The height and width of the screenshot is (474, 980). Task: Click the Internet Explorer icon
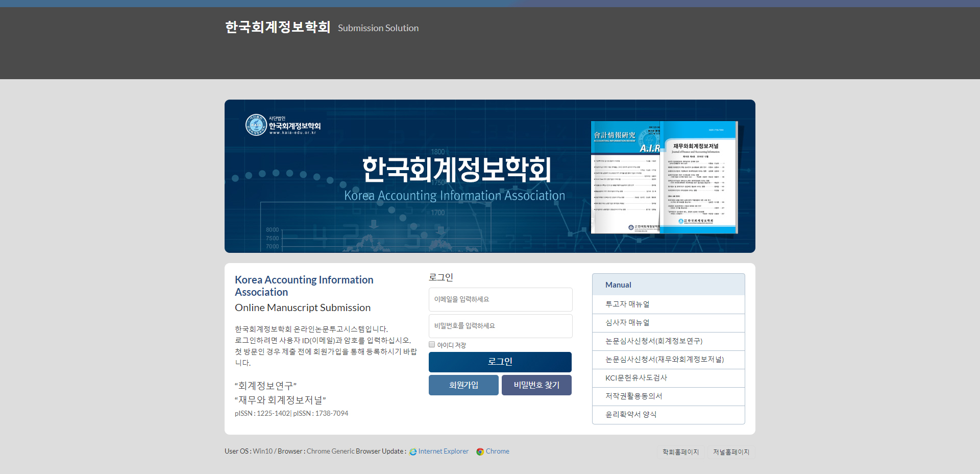point(413,452)
